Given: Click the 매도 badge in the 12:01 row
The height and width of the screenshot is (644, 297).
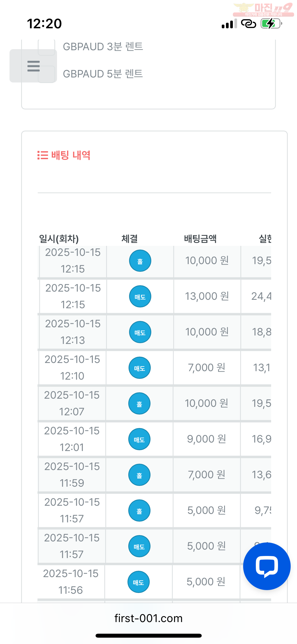Looking at the screenshot, I should click(139, 439).
